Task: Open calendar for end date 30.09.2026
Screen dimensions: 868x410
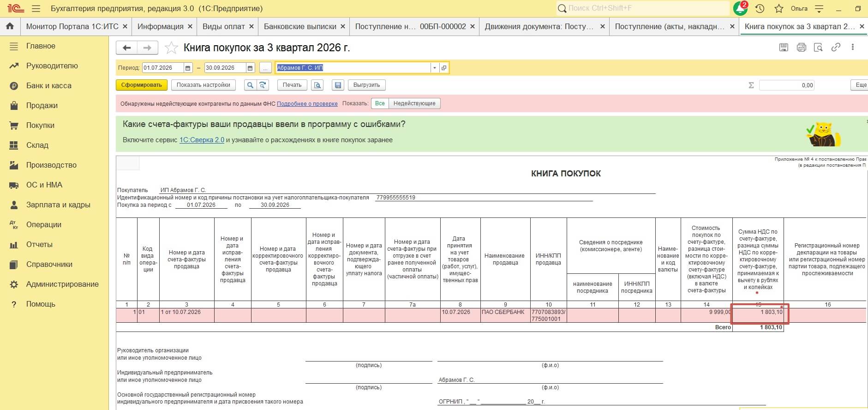Action: 250,68
